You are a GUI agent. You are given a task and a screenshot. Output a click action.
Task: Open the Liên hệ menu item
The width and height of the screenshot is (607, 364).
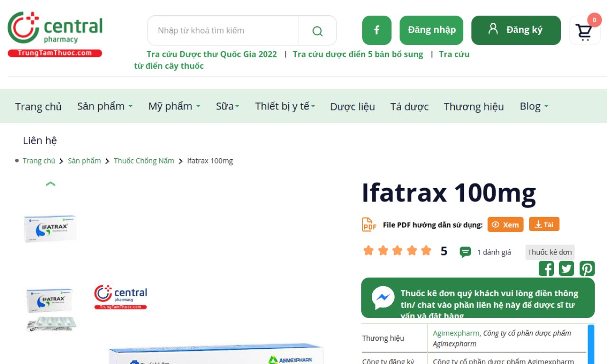click(40, 141)
